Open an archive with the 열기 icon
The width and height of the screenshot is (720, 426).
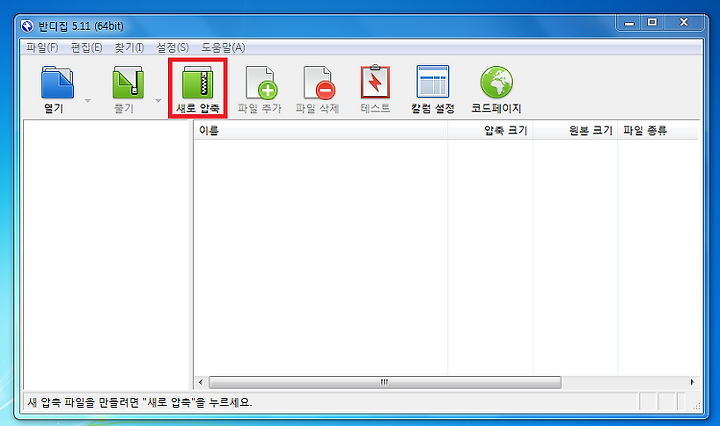(57, 83)
